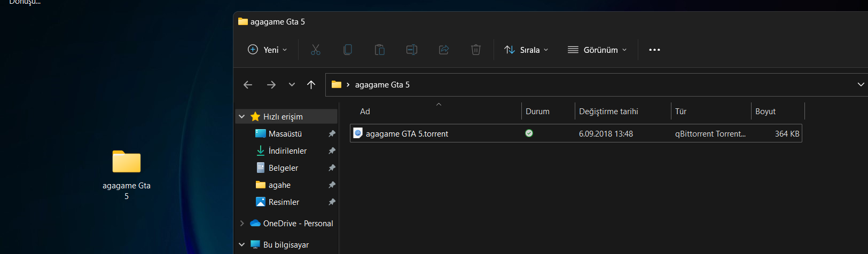Open the Görünüm view dropdown
Viewport: 868px width, 254px height.
point(597,50)
